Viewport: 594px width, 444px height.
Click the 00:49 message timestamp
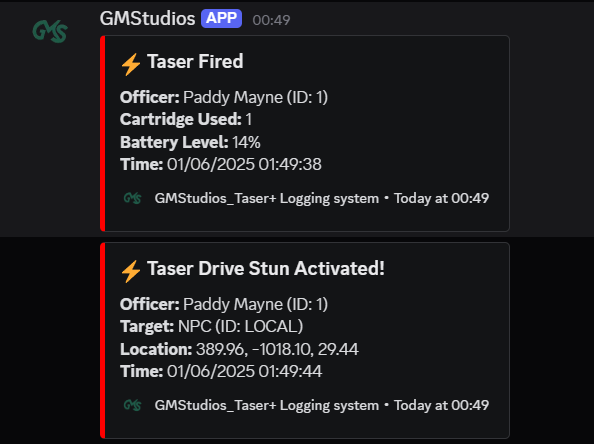pyautogui.click(x=271, y=20)
